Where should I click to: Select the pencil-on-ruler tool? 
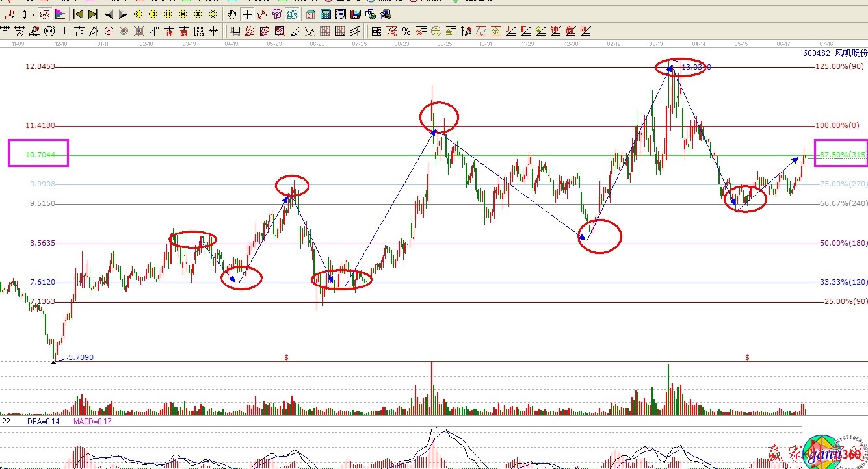[x=34, y=30]
